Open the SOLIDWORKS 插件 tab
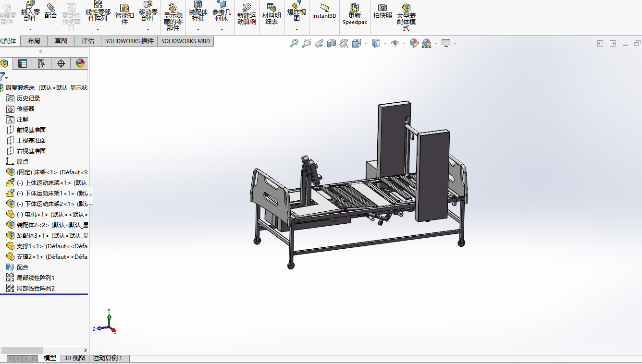Viewport: 642px width, 364px height. (129, 41)
